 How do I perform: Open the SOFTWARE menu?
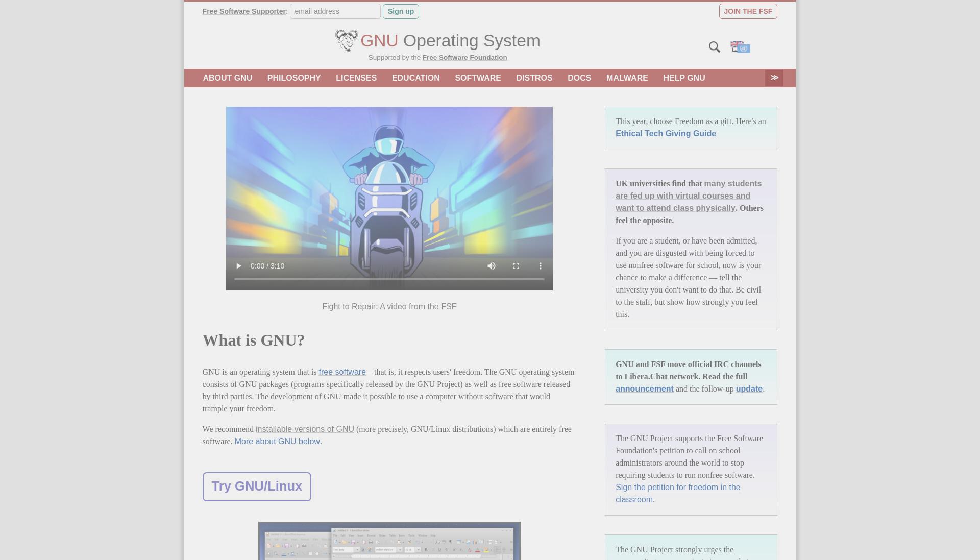pos(478,78)
